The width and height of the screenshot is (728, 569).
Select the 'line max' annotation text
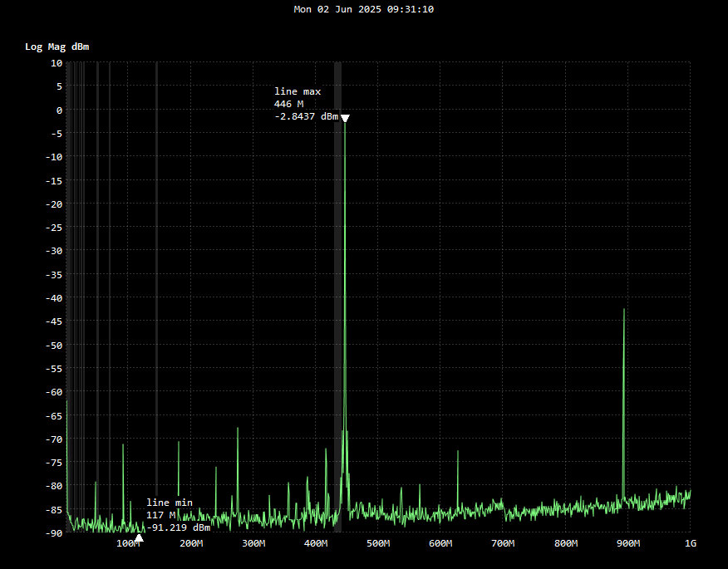(x=298, y=91)
